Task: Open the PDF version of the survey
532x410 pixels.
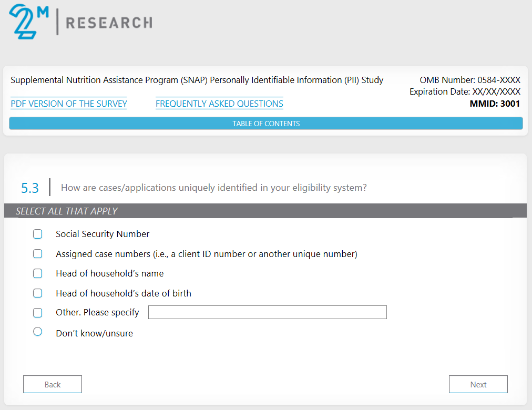Action: 69,104
